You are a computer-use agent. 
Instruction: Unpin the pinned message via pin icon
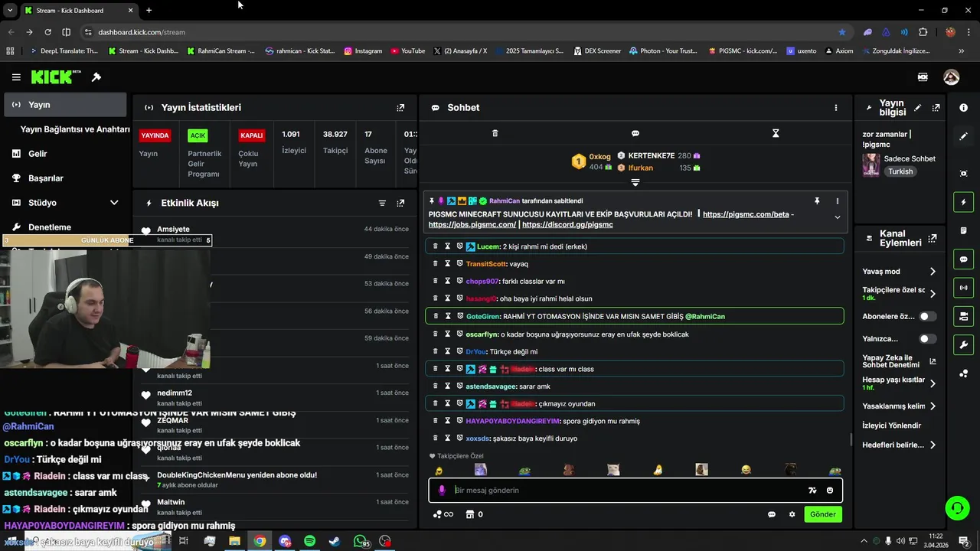coord(817,201)
